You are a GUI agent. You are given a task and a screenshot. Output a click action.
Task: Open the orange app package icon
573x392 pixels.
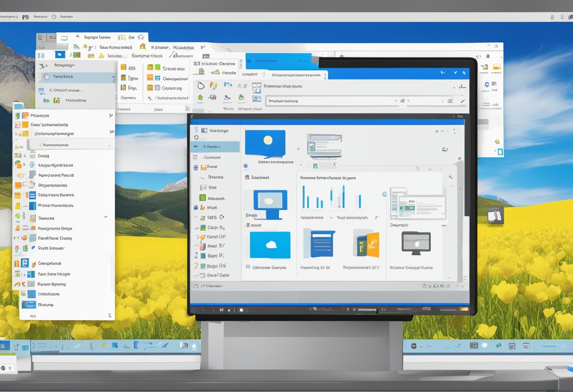pos(366,244)
